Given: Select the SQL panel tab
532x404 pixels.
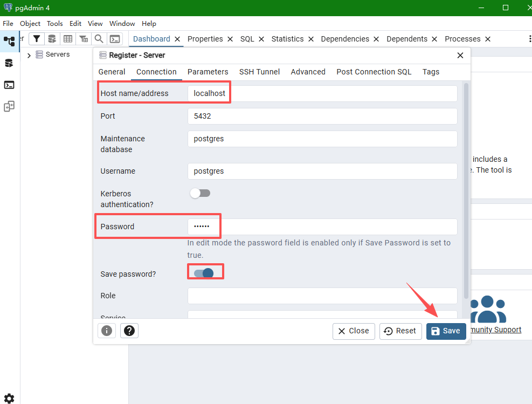Looking at the screenshot, I should pos(247,39).
